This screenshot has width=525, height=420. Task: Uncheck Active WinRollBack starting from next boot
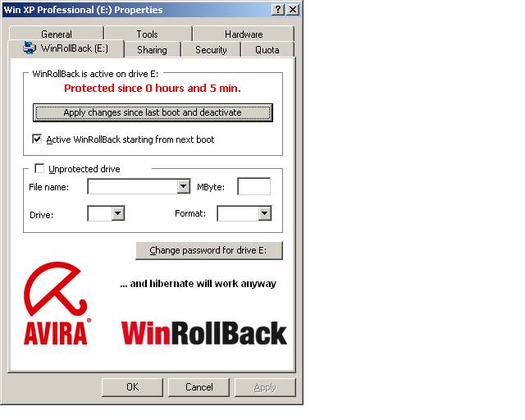click(37, 139)
